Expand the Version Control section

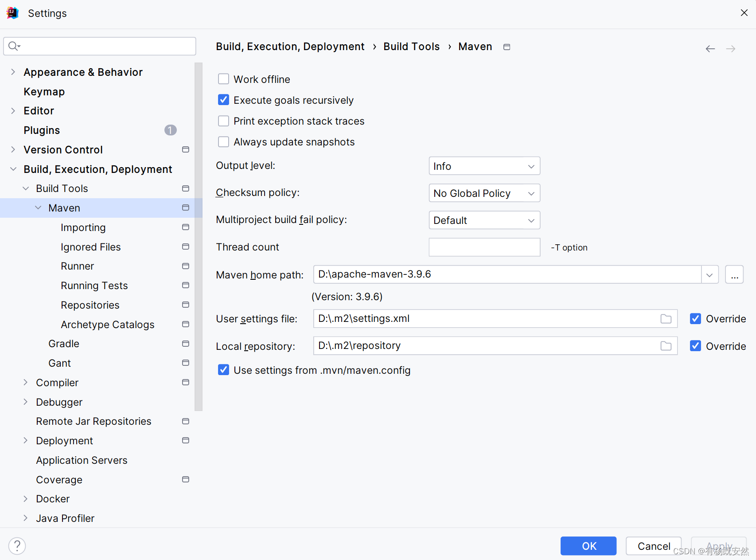pyautogui.click(x=13, y=149)
